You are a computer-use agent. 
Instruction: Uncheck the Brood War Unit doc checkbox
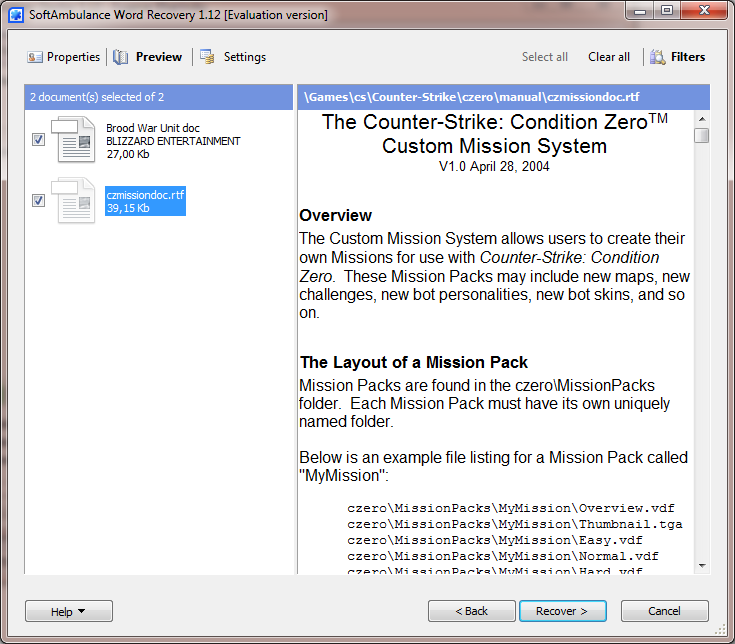38,140
